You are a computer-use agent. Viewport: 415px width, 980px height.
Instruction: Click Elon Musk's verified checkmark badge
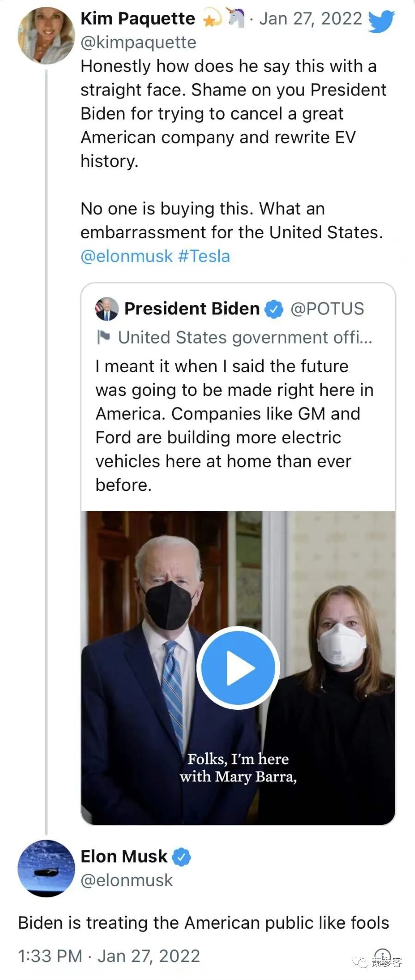point(181,857)
